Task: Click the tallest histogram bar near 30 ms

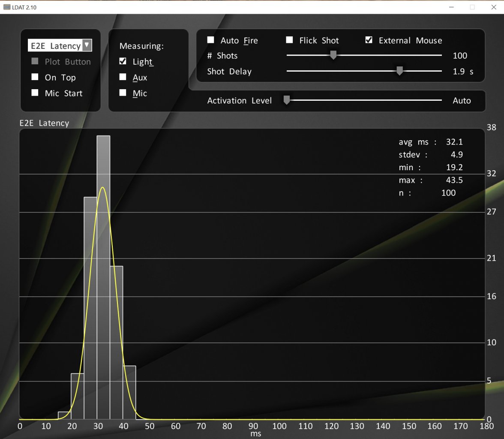Action: (104, 277)
